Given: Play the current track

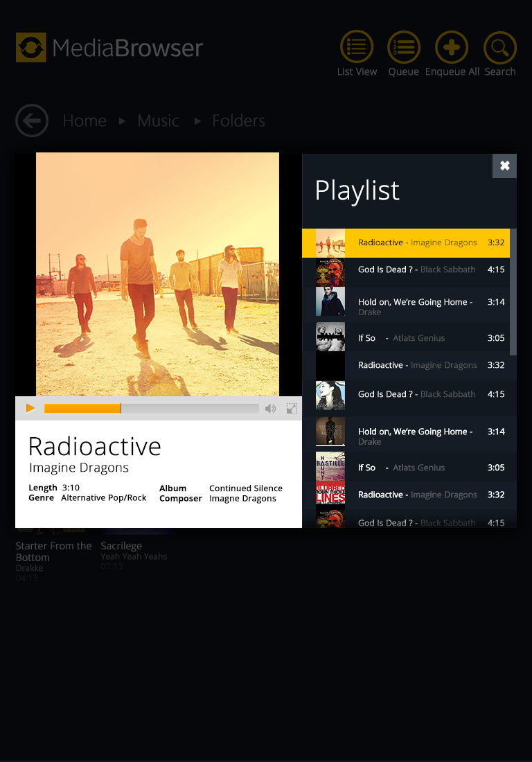Looking at the screenshot, I should click(x=30, y=408).
